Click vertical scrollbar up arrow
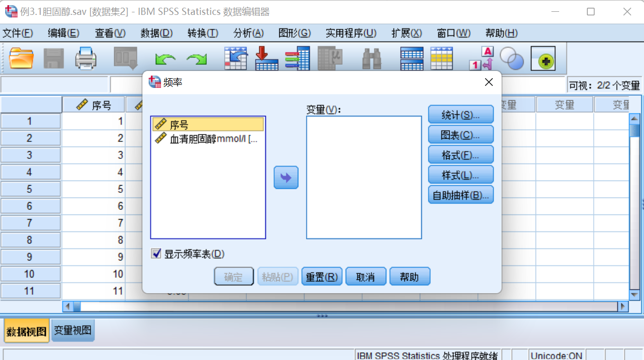Image resolution: width=644 pixels, height=360 pixels. 635,118
